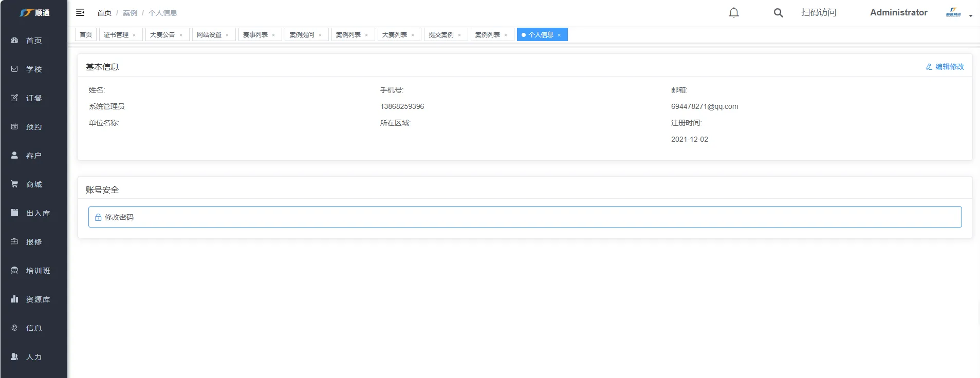Click 扫码访问 in the top bar
Screen dimensions: 980x378
coord(819,12)
